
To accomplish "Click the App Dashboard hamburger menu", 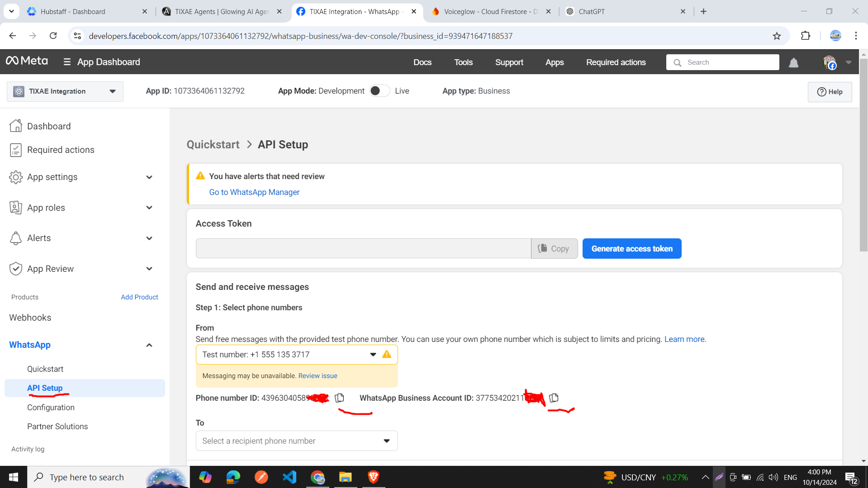I will (x=66, y=62).
